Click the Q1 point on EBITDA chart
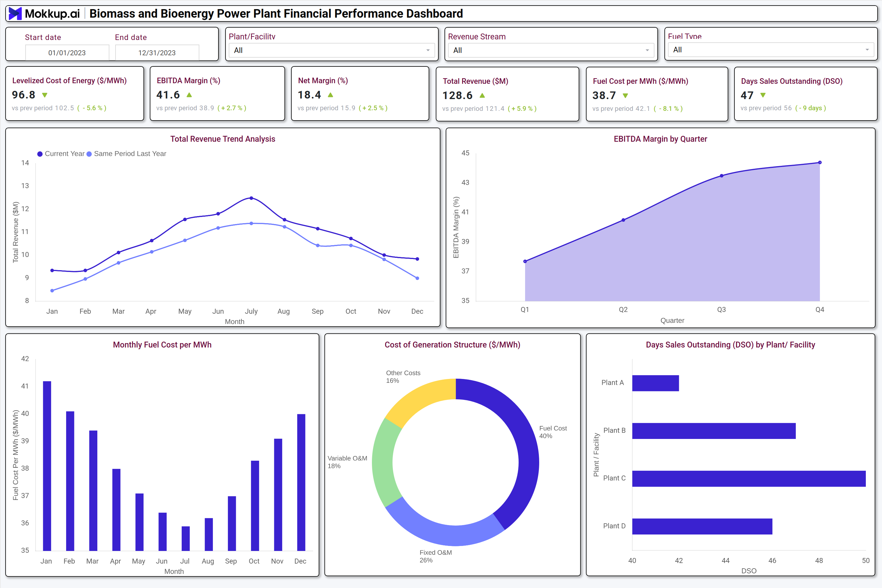Screen dimensions: 882x588 click(525, 261)
